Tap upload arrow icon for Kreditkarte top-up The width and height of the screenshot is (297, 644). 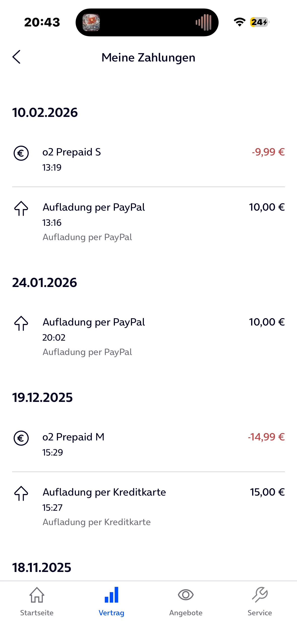coord(21,493)
